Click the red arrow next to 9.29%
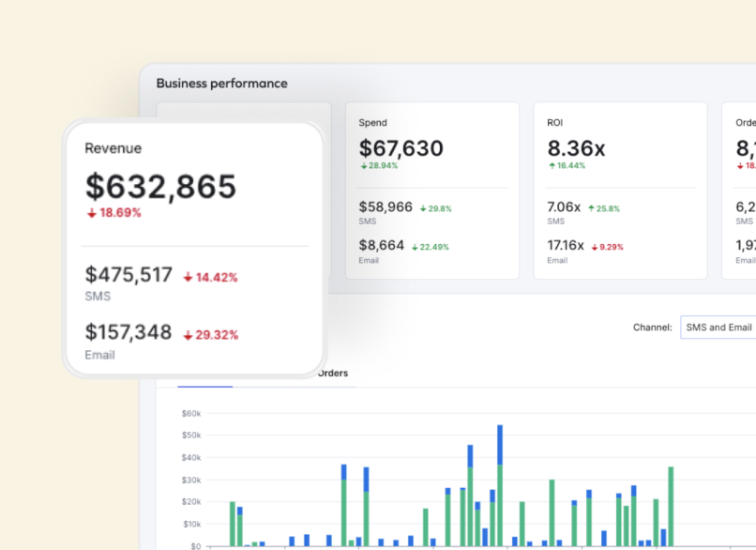This screenshot has width=756, height=550. point(594,247)
